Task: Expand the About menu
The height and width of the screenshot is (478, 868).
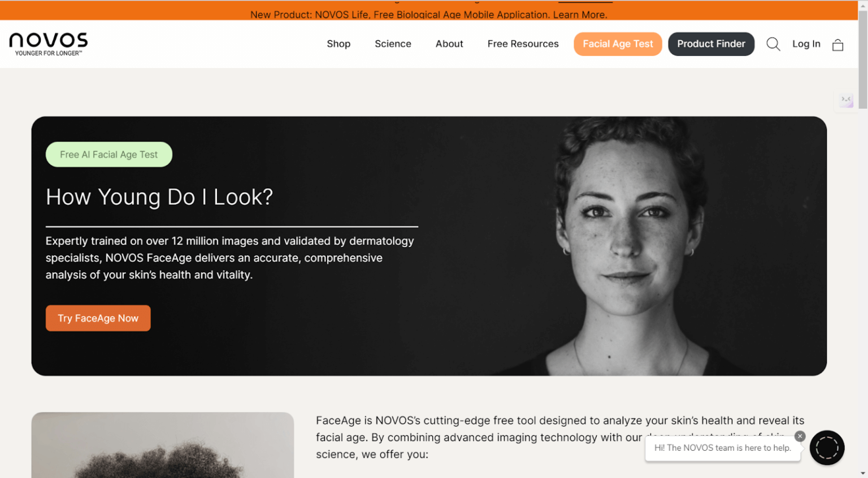Action: (449, 44)
